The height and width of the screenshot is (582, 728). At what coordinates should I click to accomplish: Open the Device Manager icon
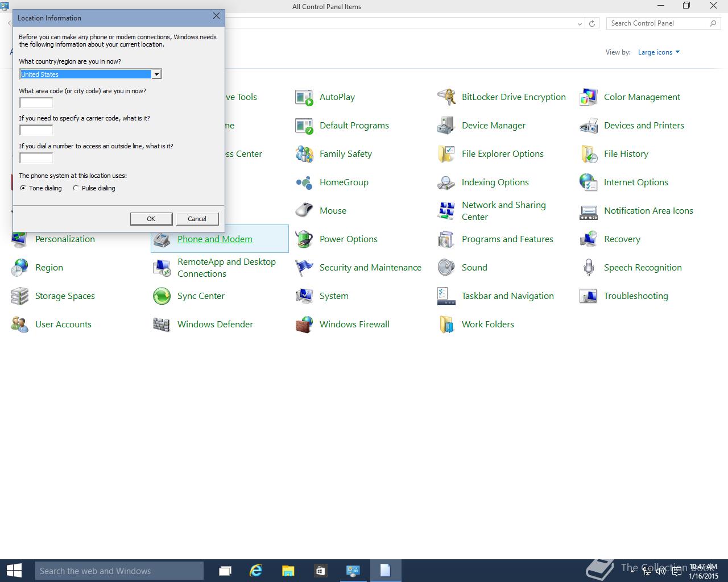point(446,126)
